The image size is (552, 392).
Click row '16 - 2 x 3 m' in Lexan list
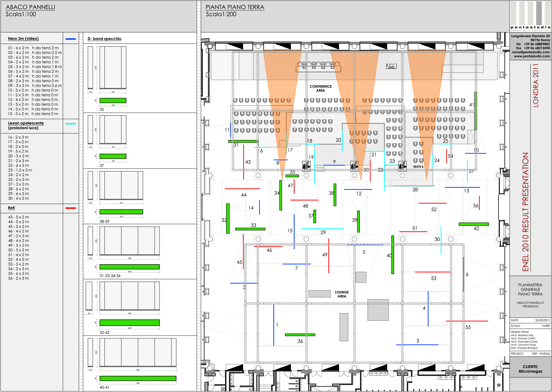tap(18, 137)
